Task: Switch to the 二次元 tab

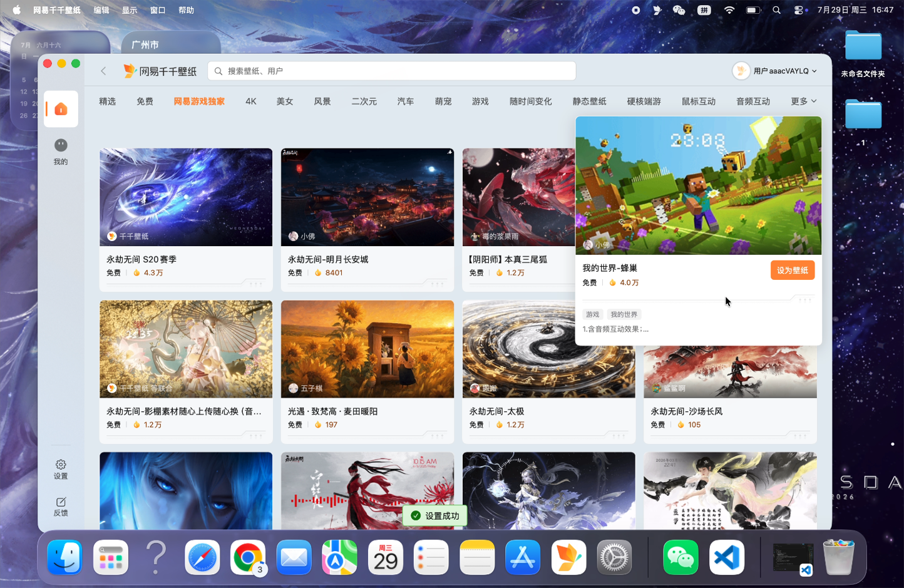Action: (364, 101)
